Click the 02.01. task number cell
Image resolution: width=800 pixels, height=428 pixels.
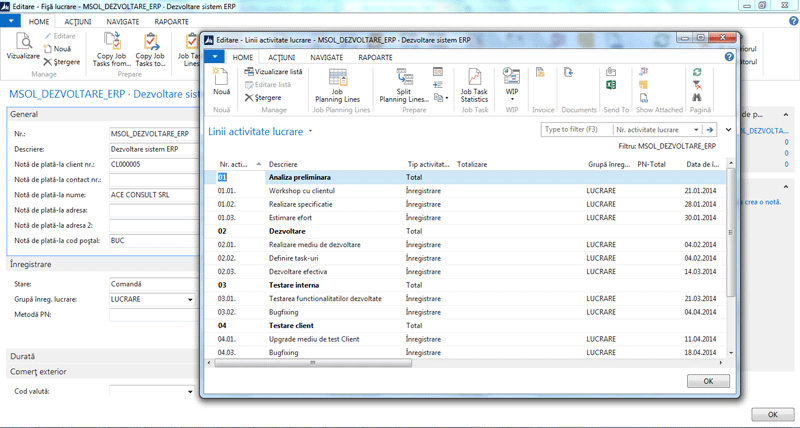(227, 244)
